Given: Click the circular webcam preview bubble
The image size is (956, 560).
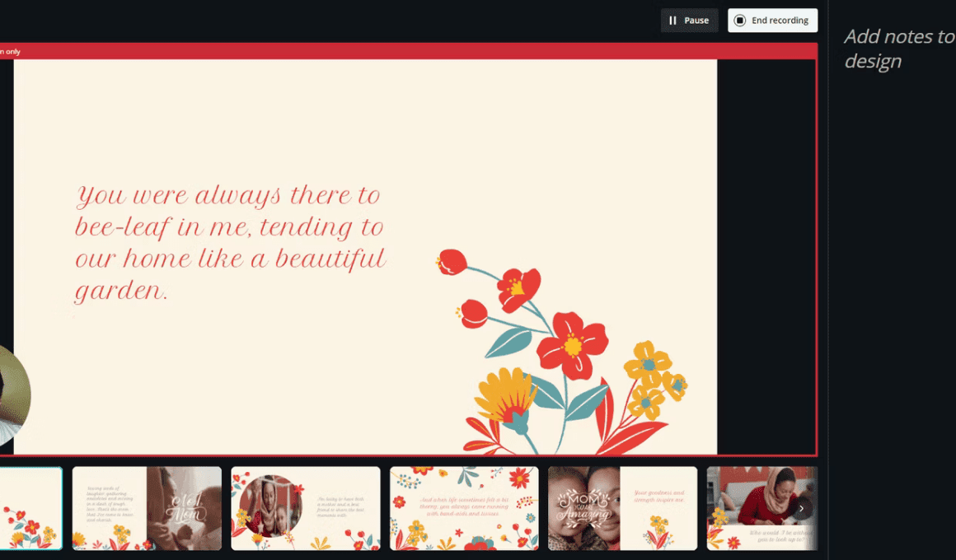Looking at the screenshot, I should pos(15,396).
